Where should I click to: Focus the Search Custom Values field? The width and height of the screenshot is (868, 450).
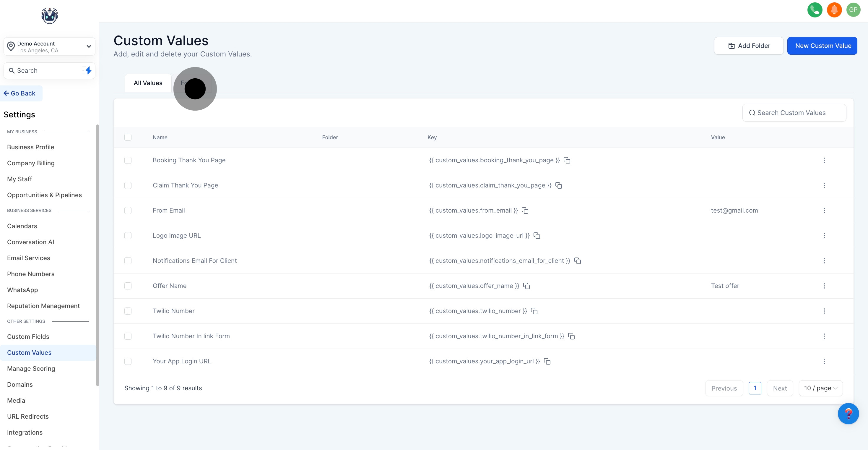(x=794, y=113)
